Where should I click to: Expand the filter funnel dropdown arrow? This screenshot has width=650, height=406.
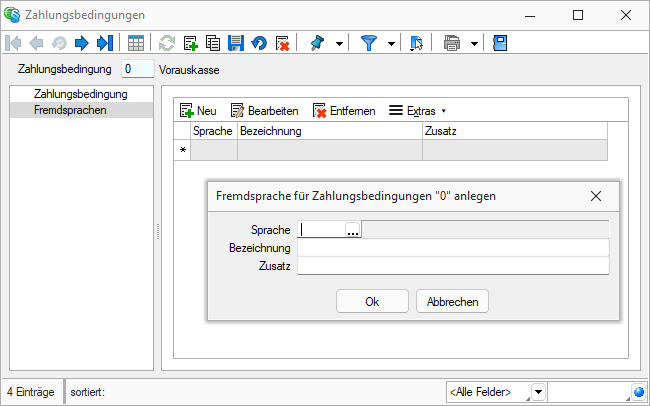(391, 44)
